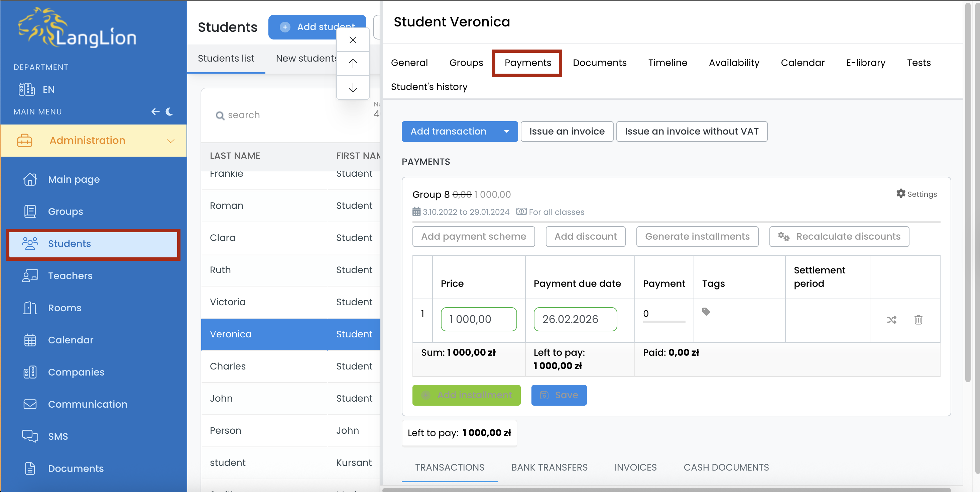Open Rooms from the sidebar
Image resolution: width=980 pixels, height=492 pixels.
64,308
